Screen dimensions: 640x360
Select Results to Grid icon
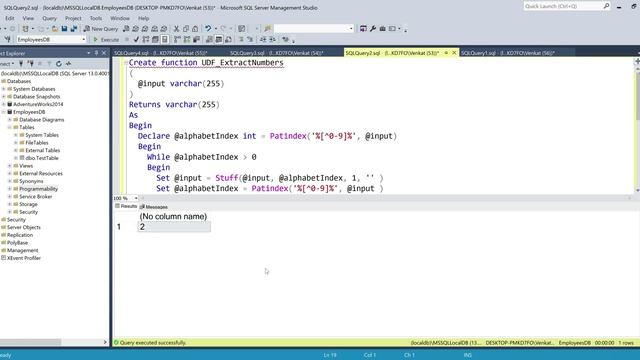[219, 40]
